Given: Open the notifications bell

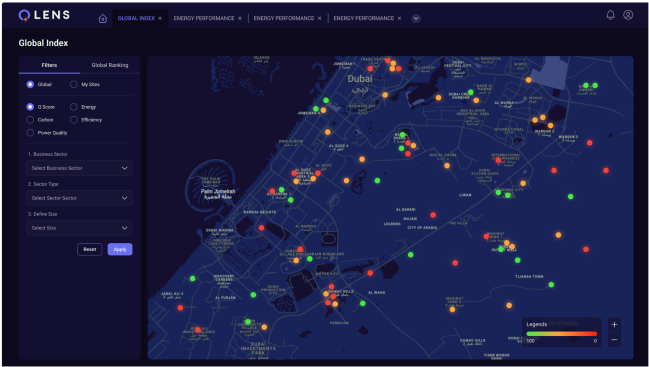Looking at the screenshot, I should [x=610, y=15].
